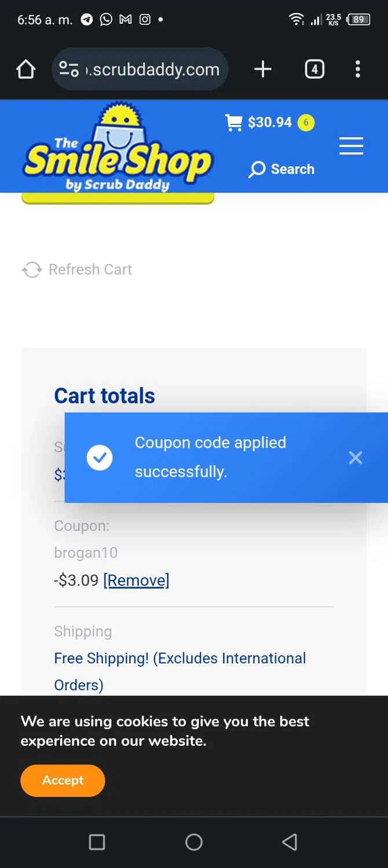The width and height of the screenshot is (388, 868).
Task: Open the shopping cart icon
Action: tap(233, 123)
